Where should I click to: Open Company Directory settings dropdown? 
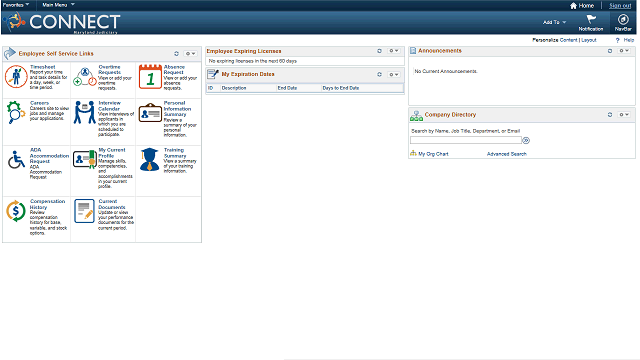[624, 115]
